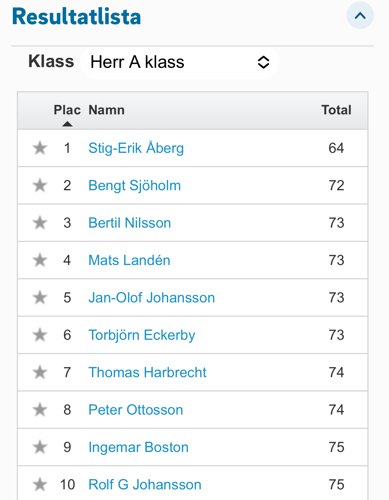Open the Klass dropdown Herr A klass
Image resolution: width=389 pixels, height=500 pixels.
(x=180, y=62)
